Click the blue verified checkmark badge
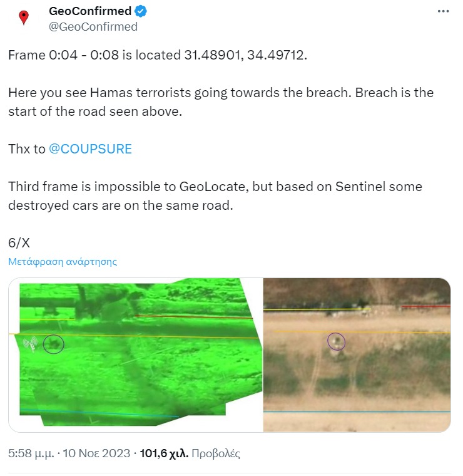This screenshot has height=476, width=463. (140, 11)
